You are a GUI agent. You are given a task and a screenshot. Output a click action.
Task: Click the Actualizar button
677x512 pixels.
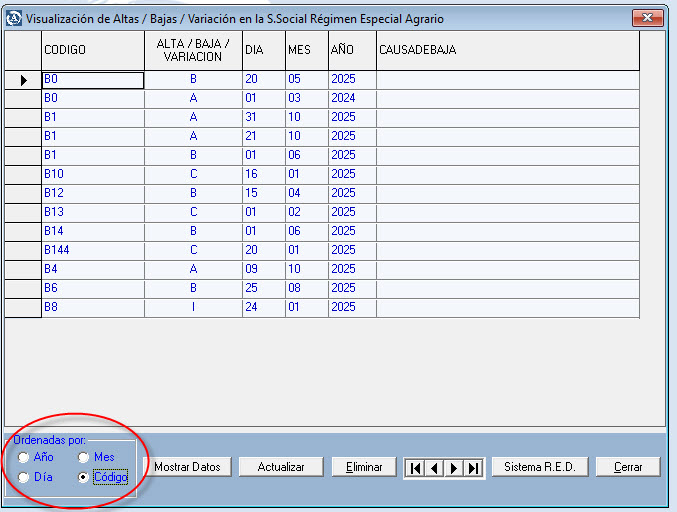280,467
